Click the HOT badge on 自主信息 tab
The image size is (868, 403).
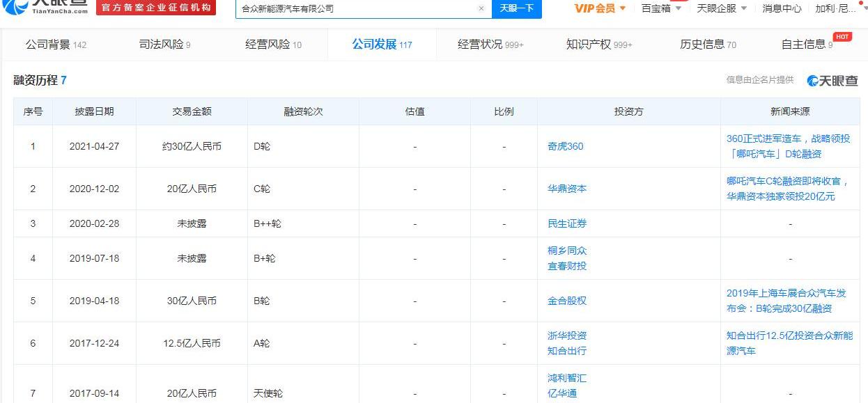pyautogui.click(x=842, y=36)
